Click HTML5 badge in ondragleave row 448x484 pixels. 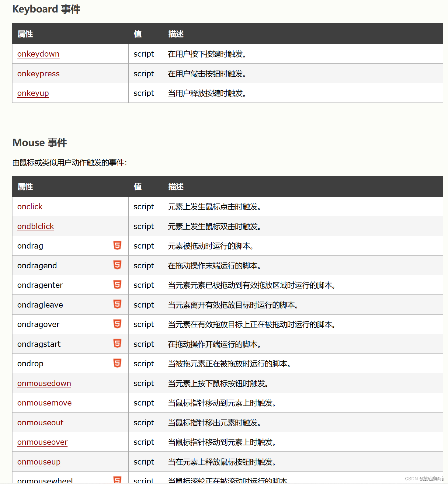117,304
